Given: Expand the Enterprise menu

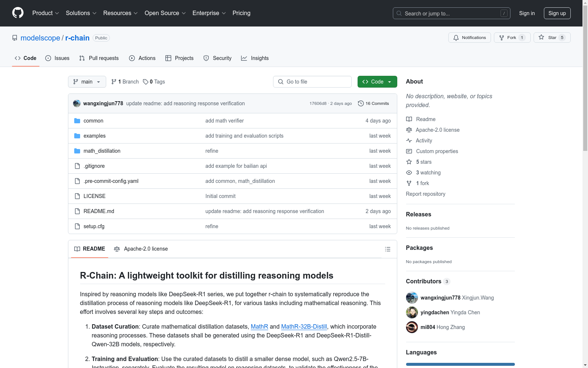Looking at the screenshot, I should 209,13.
